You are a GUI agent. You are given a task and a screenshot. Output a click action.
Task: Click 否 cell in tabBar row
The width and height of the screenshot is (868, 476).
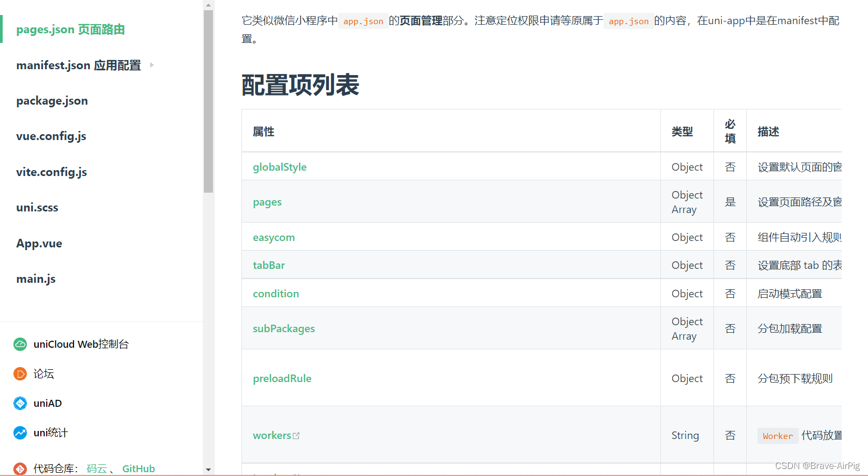[730, 265]
